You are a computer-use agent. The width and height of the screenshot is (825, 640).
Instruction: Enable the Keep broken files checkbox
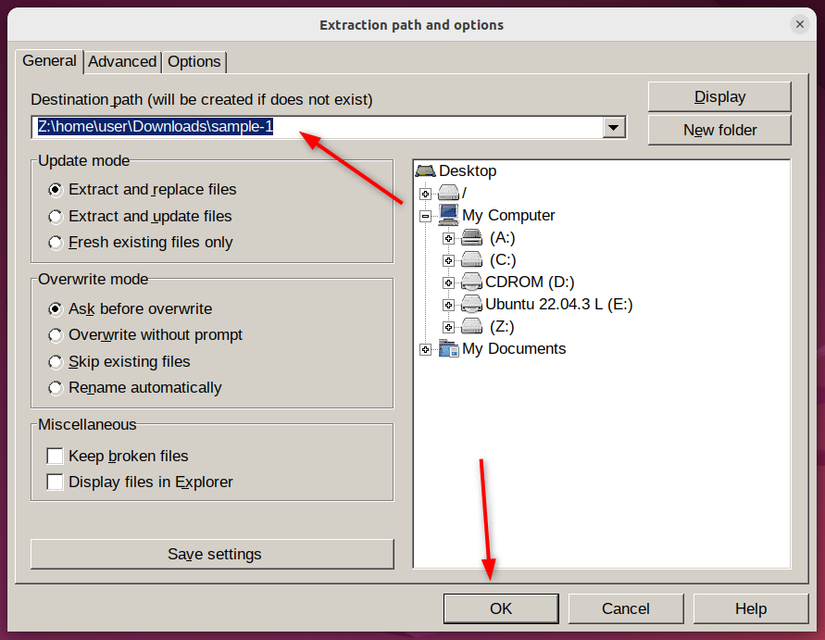pos(55,455)
